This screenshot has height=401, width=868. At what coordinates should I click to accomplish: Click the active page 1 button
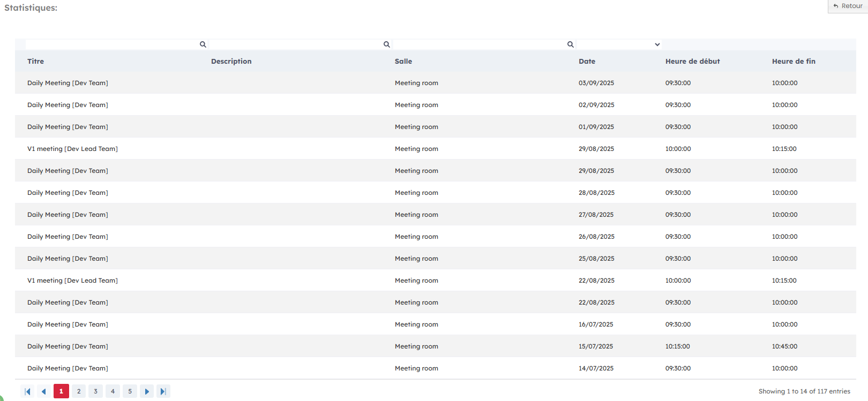(61, 391)
